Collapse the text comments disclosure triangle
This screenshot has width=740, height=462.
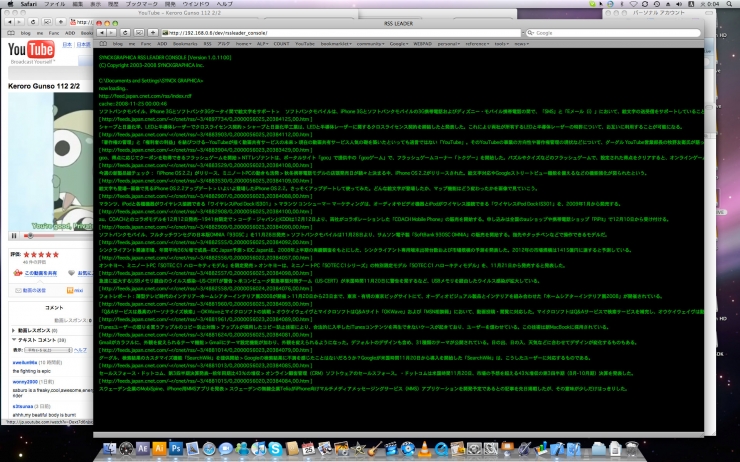click(x=14, y=340)
